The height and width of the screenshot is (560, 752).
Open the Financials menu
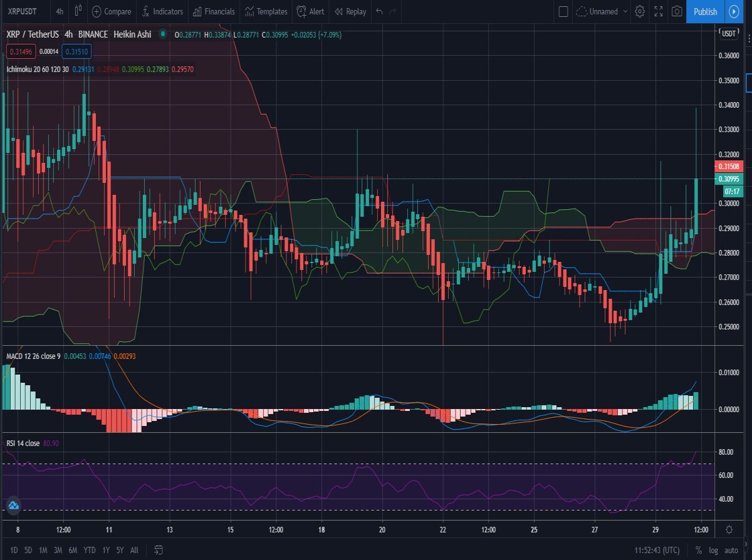(214, 11)
